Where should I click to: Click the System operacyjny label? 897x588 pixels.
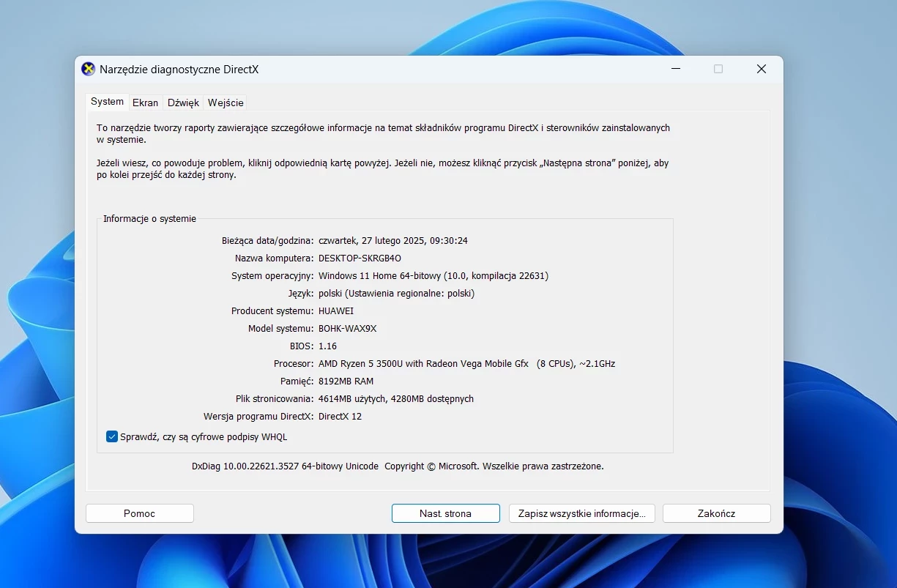[272, 275]
